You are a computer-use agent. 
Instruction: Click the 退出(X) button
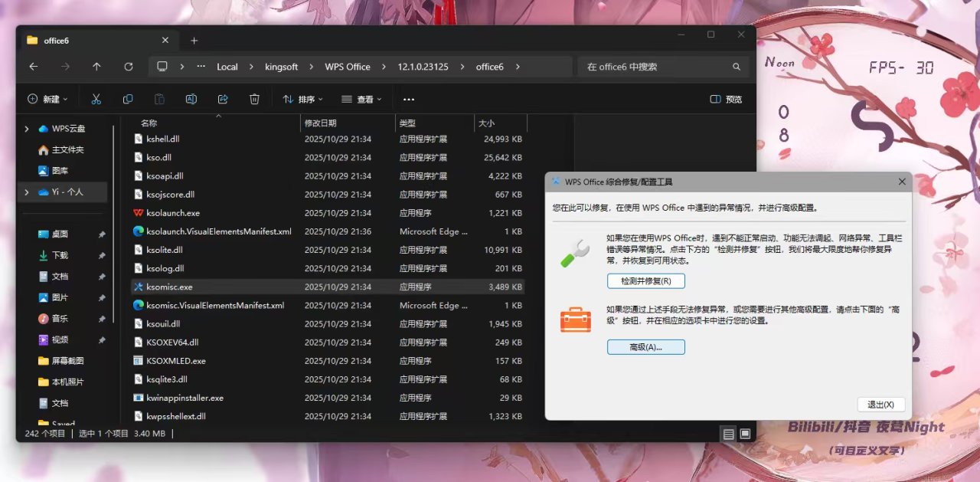tap(881, 405)
